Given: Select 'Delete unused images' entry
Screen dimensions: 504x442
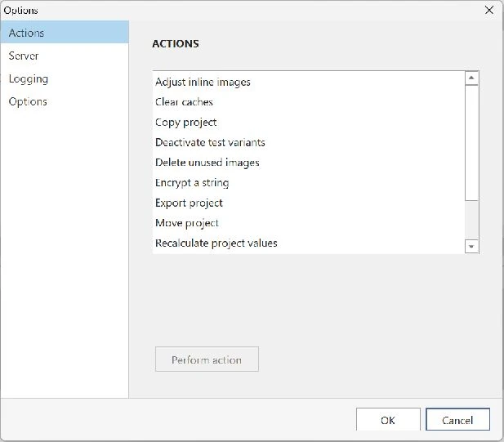Looking at the screenshot, I should 309,163.
